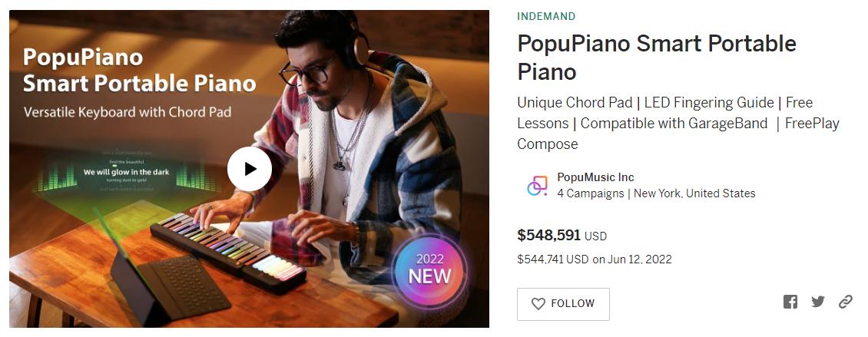Click the 'We will glow in the dark' lyric overlay

[x=126, y=172]
